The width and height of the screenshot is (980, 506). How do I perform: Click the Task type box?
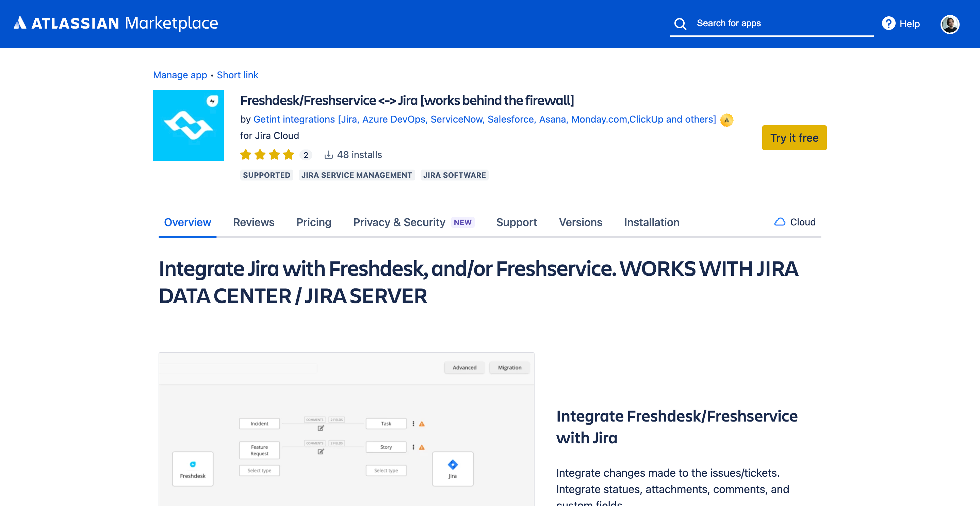click(x=386, y=423)
